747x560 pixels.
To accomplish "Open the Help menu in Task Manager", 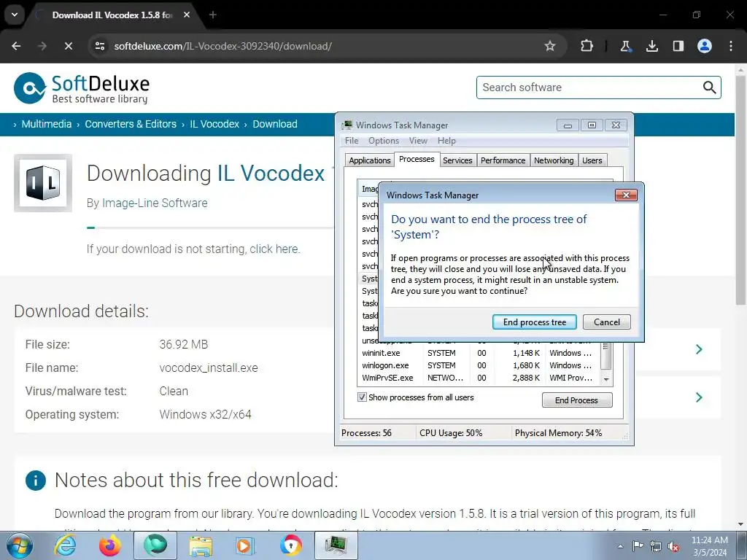I will (x=446, y=141).
